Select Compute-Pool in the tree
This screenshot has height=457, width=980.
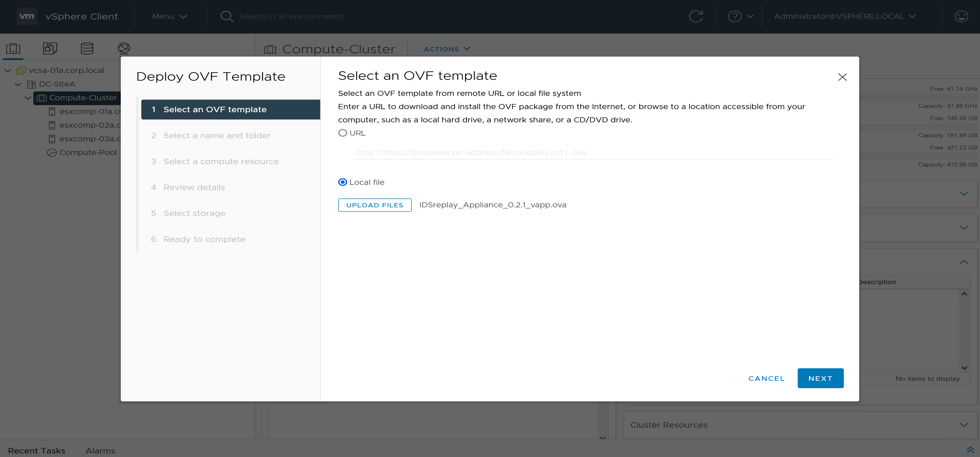tap(88, 153)
